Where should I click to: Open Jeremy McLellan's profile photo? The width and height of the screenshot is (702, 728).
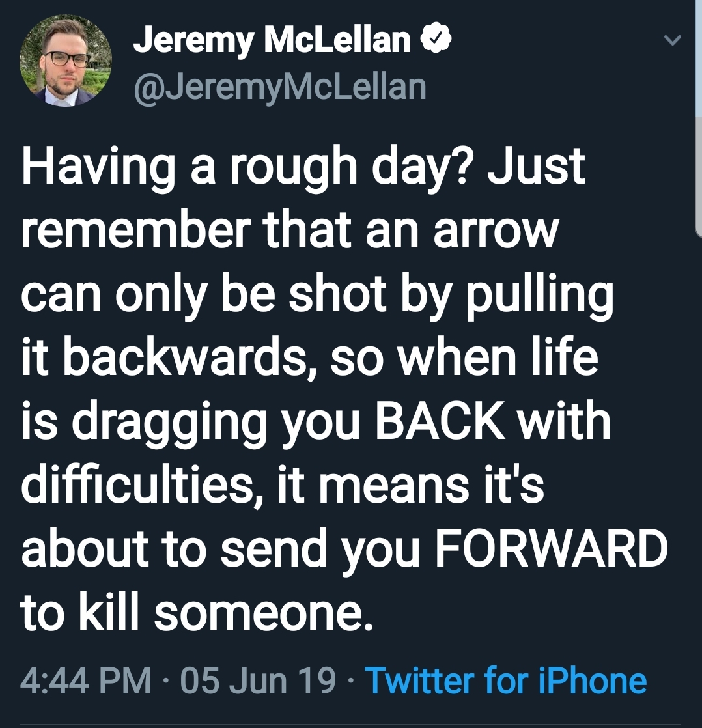(66, 61)
